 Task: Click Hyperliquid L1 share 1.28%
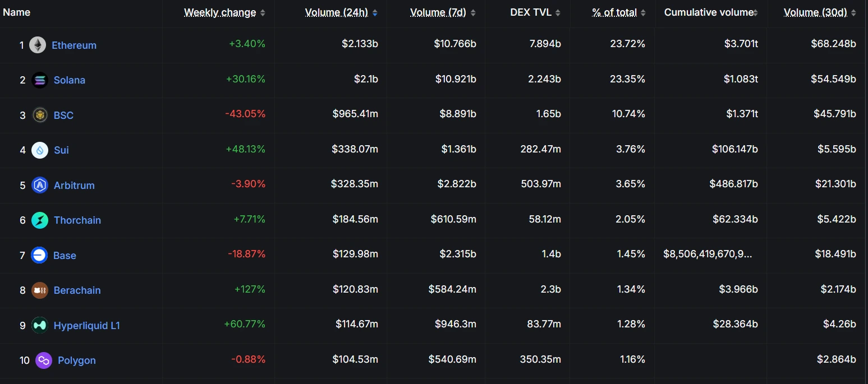pyautogui.click(x=631, y=324)
